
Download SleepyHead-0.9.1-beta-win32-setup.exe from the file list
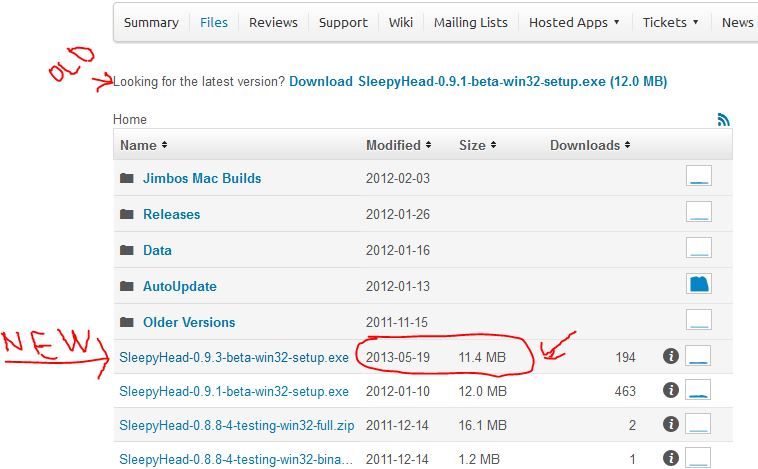pos(234,391)
